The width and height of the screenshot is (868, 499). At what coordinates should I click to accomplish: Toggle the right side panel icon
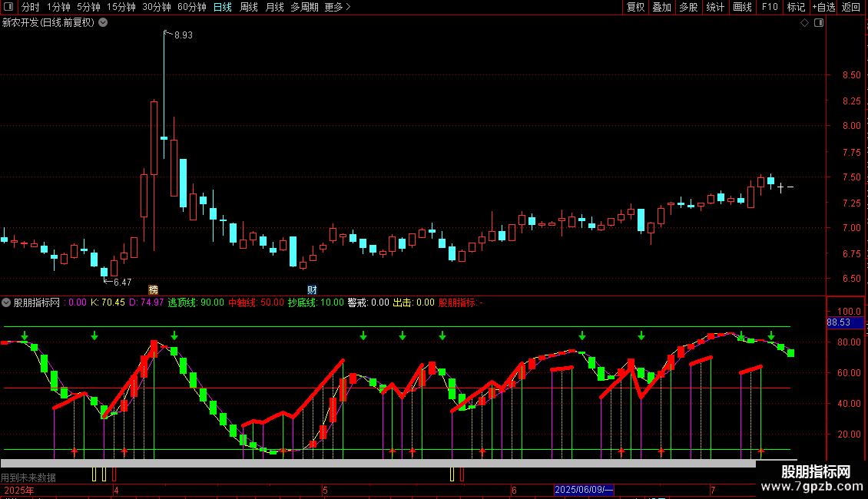pyautogui.click(x=819, y=23)
